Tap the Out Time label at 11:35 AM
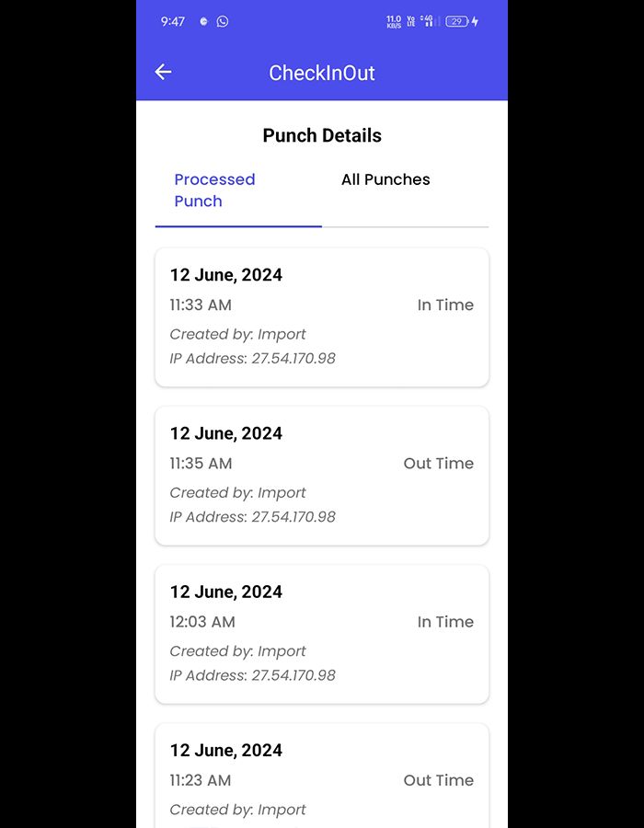This screenshot has width=644, height=828. coord(439,464)
